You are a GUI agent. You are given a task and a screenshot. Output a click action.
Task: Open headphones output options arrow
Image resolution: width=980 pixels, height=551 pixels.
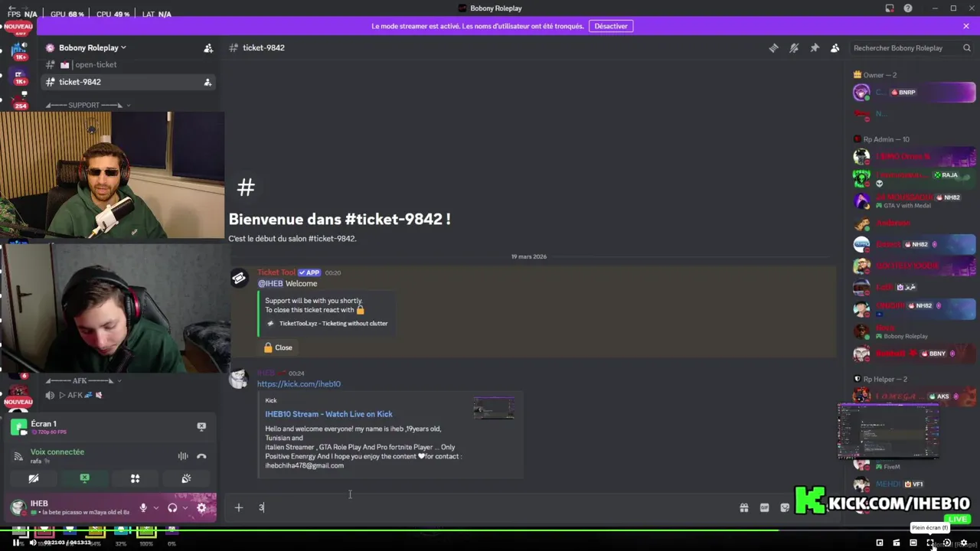coord(185,507)
